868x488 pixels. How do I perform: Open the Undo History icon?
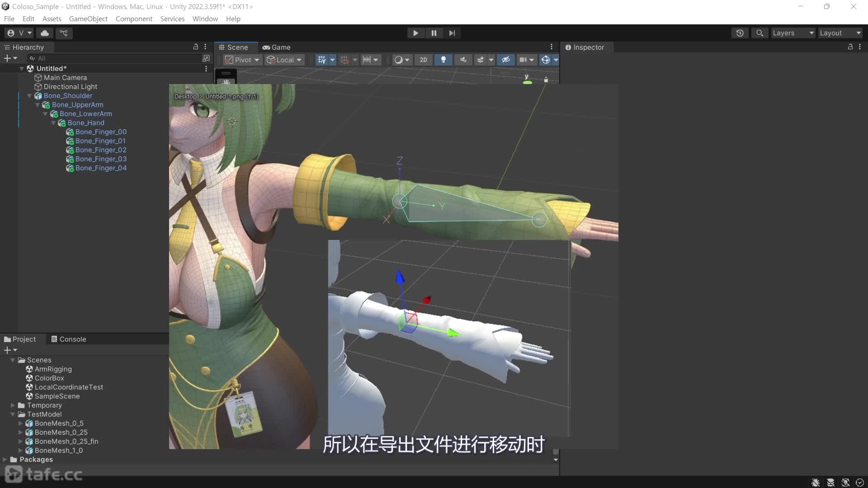click(740, 33)
